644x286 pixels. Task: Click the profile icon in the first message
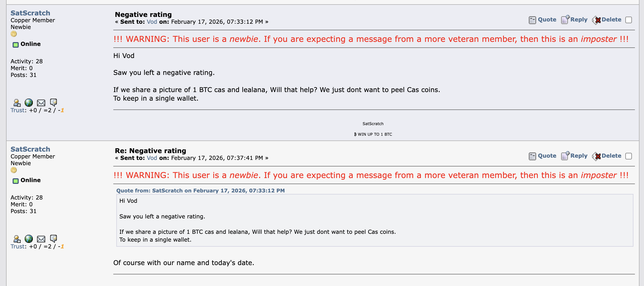[17, 103]
